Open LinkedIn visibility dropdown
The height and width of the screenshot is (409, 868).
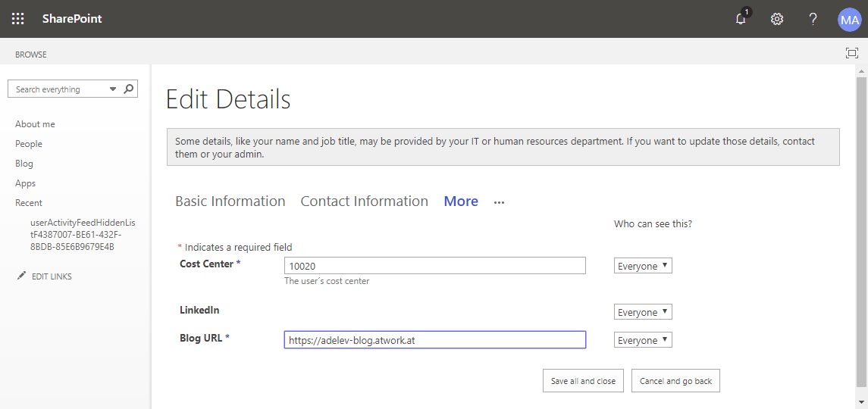(x=643, y=312)
